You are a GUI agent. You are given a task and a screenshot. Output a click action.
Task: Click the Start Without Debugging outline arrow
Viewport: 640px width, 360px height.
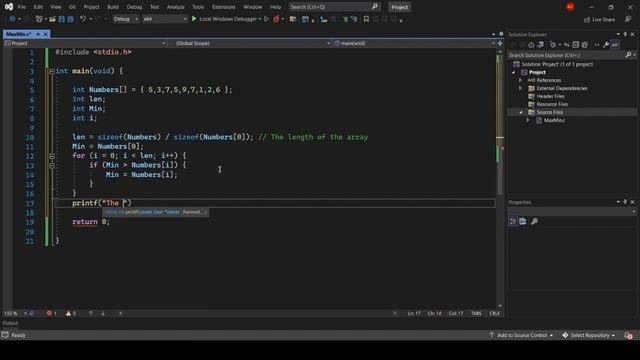click(x=267, y=19)
